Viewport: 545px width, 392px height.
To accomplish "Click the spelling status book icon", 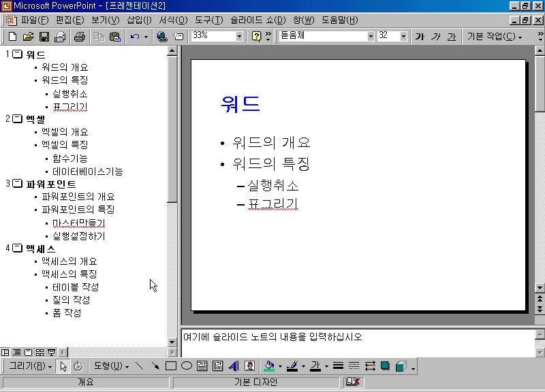I will 352,382.
